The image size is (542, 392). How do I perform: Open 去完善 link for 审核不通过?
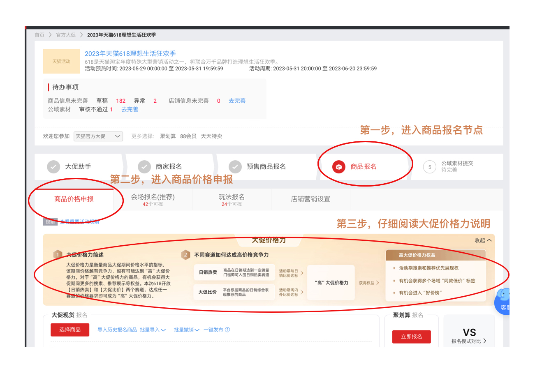click(130, 109)
